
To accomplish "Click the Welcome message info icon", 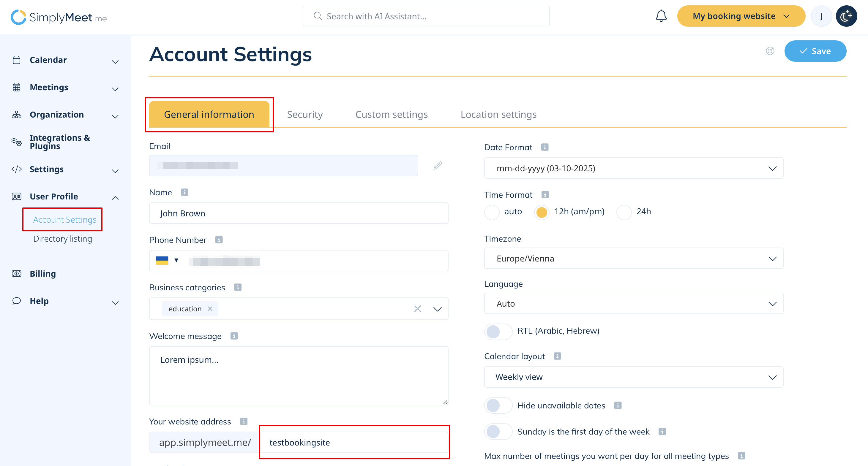I will (x=234, y=336).
